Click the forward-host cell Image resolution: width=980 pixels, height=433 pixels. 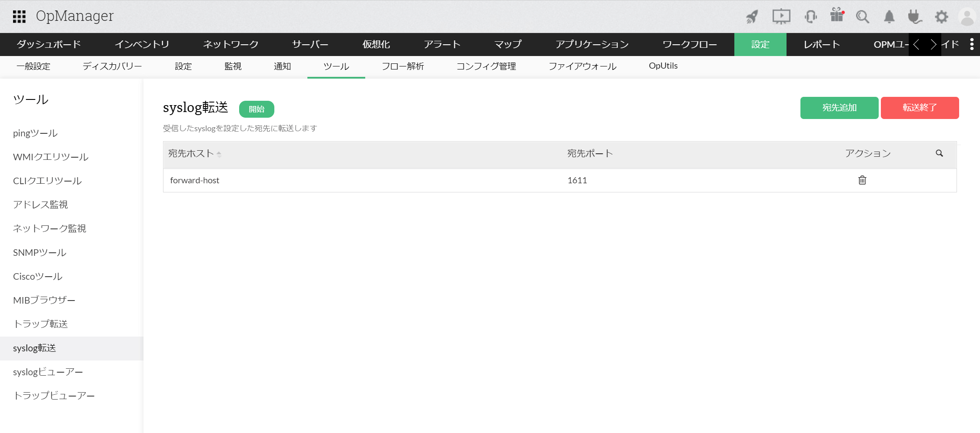click(195, 180)
